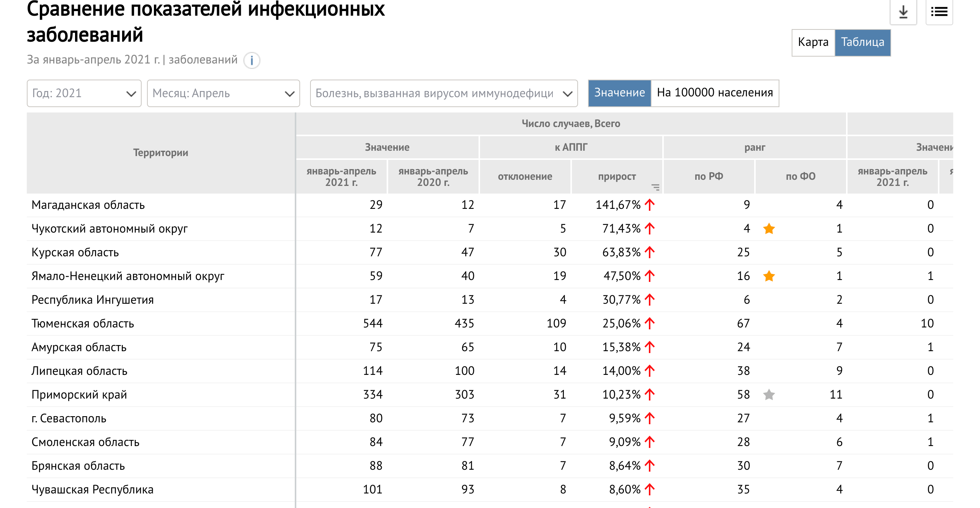Click the Число случаев, Всего header
This screenshot has width=980, height=508.
pyautogui.click(x=571, y=124)
